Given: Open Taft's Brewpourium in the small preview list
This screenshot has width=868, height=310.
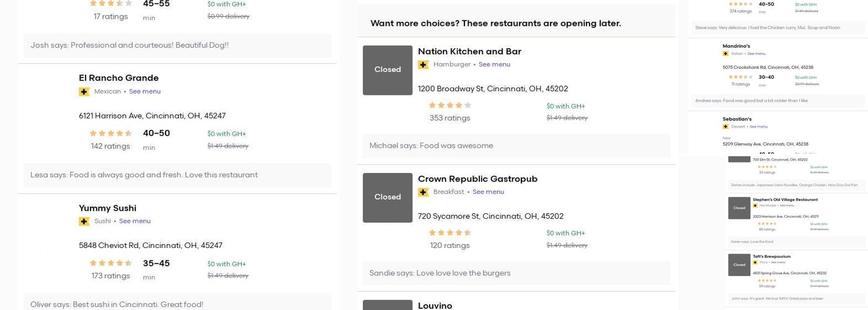Looking at the screenshot, I should pos(771,257).
